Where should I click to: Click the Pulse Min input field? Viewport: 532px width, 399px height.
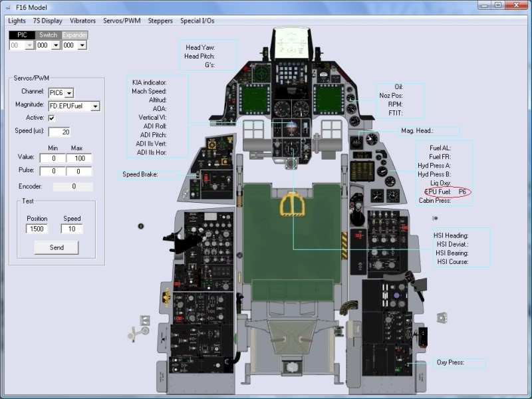(53, 172)
